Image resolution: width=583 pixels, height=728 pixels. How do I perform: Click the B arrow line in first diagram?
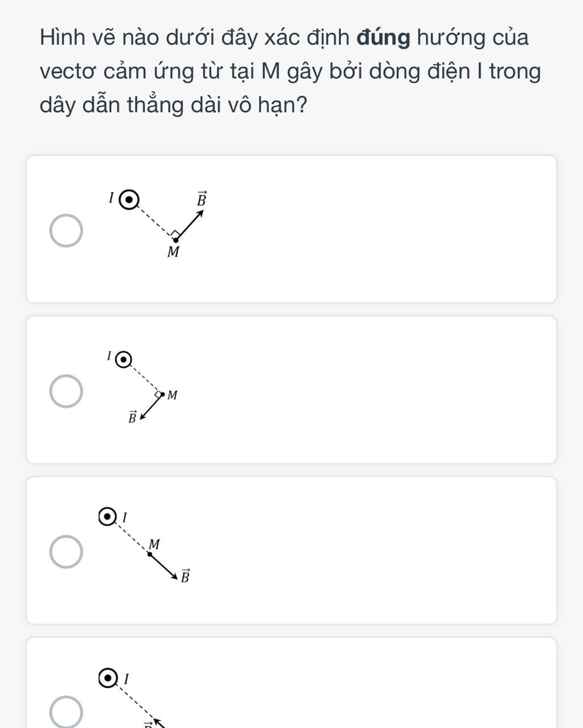point(190,225)
